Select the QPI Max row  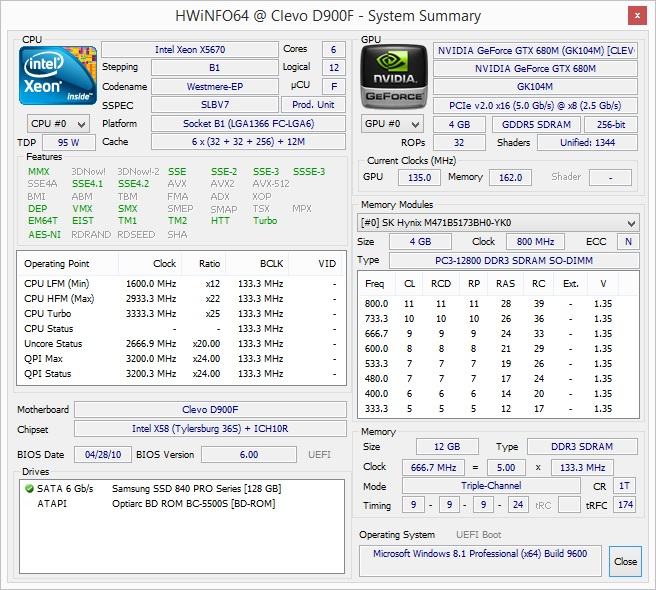181,359
